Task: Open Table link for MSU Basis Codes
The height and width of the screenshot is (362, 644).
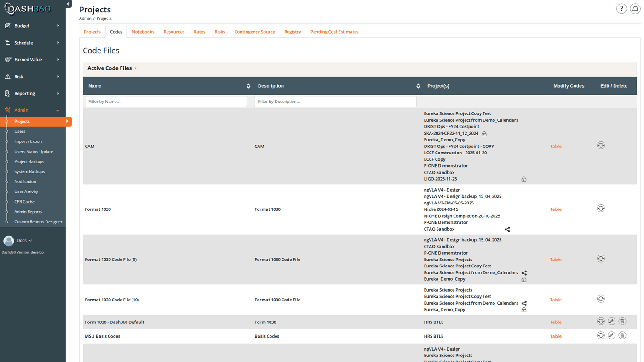Action: (556, 336)
